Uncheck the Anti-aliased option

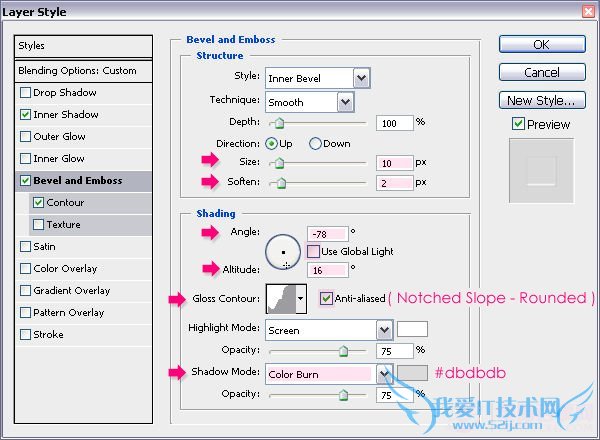point(326,298)
